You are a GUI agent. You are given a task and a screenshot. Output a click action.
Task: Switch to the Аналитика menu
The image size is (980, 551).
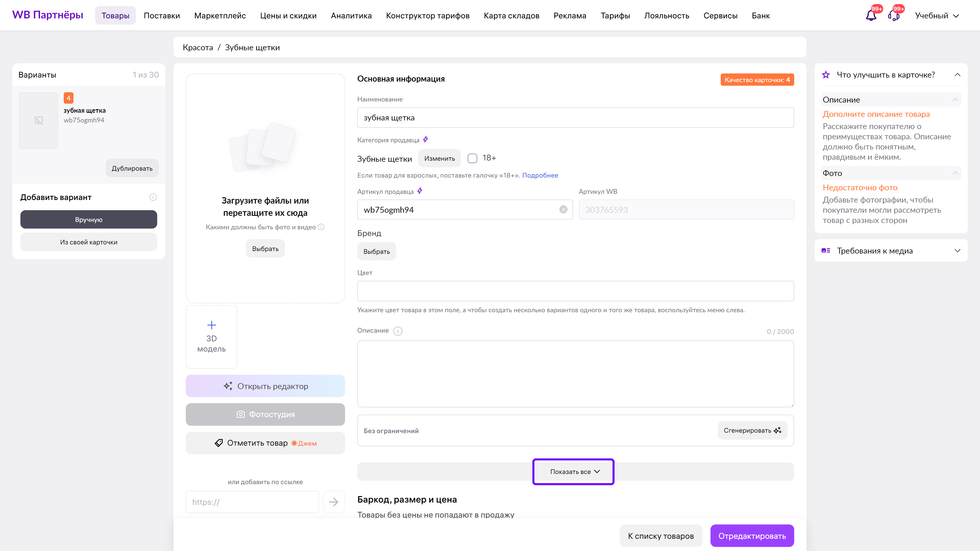351,16
